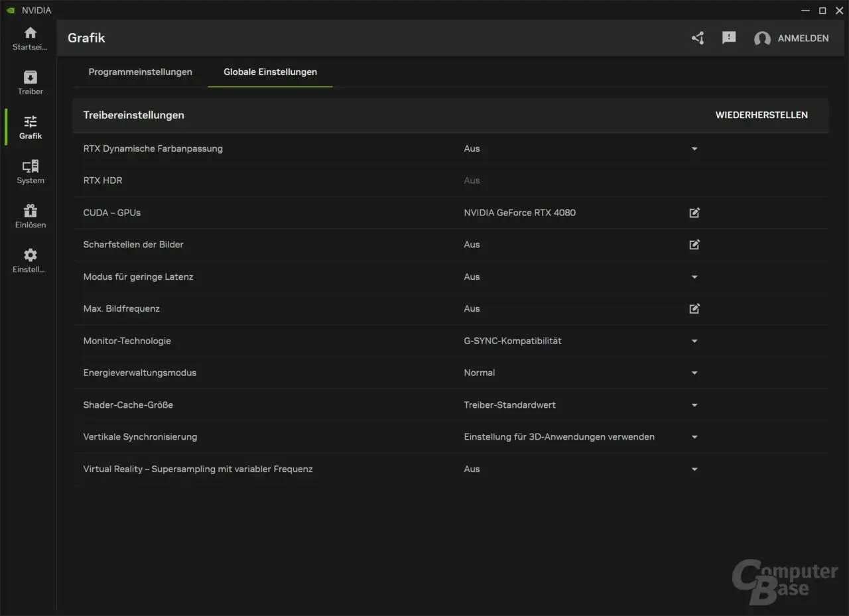
Task: Click the greyed-out Aus value for RTX HDR
Action: click(x=472, y=180)
